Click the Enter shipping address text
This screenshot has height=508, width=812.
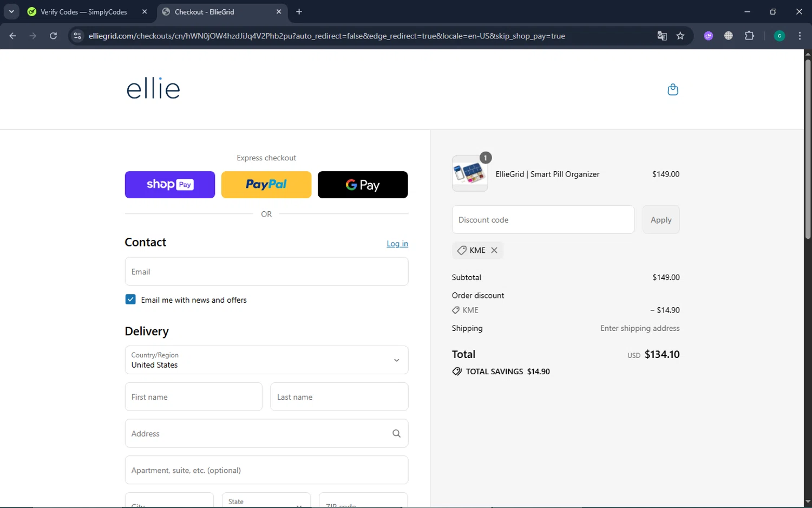[640, 328]
